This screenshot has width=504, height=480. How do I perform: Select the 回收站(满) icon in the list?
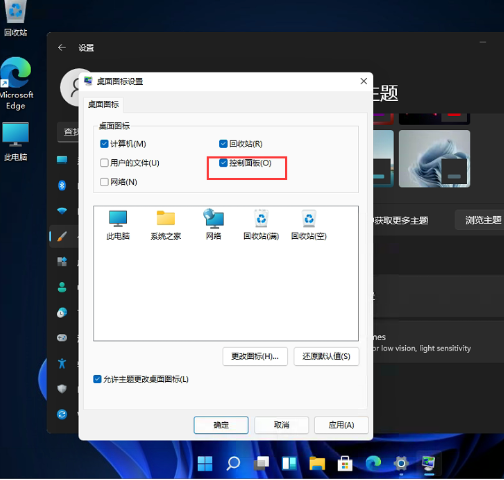[261, 225]
